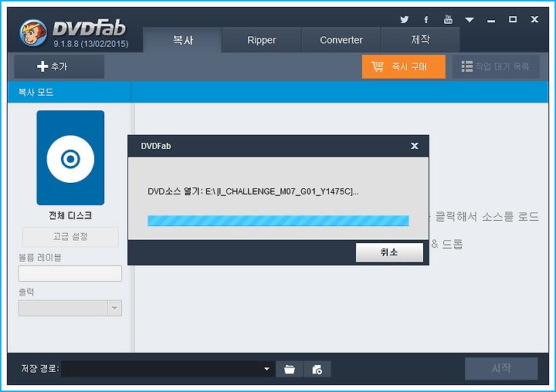Maximize the DVDFab window
Image resolution: width=556 pixels, height=392 pixels.
pos(513,19)
